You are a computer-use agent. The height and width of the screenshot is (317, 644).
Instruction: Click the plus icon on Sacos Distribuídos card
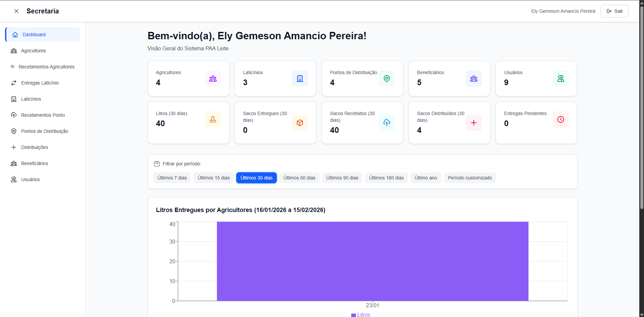point(473,123)
